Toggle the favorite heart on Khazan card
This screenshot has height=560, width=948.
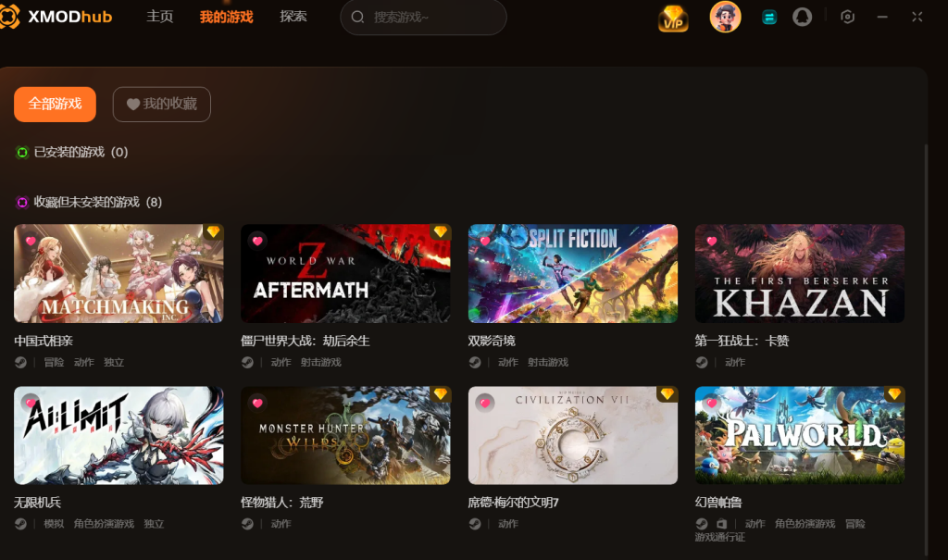click(x=712, y=241)
